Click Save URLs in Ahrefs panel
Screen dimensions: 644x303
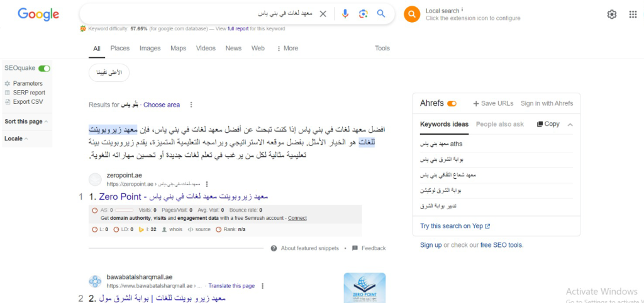pyautogui.click(x=493, y=103)
